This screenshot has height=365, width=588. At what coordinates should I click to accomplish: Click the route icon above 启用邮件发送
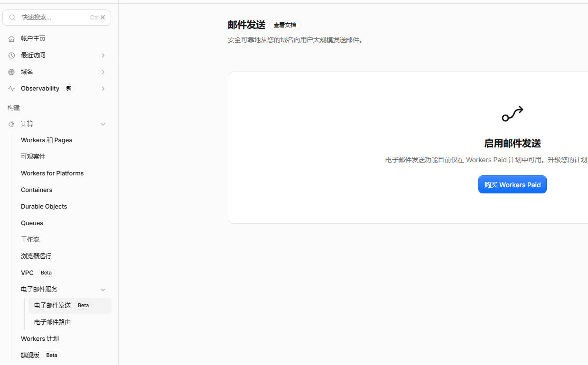click(513, 114)
